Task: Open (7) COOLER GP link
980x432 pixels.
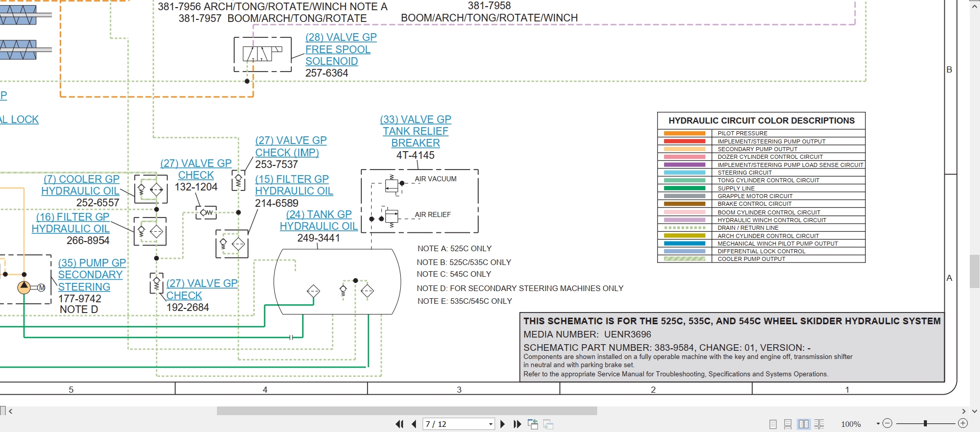Action: pos(82,179)
